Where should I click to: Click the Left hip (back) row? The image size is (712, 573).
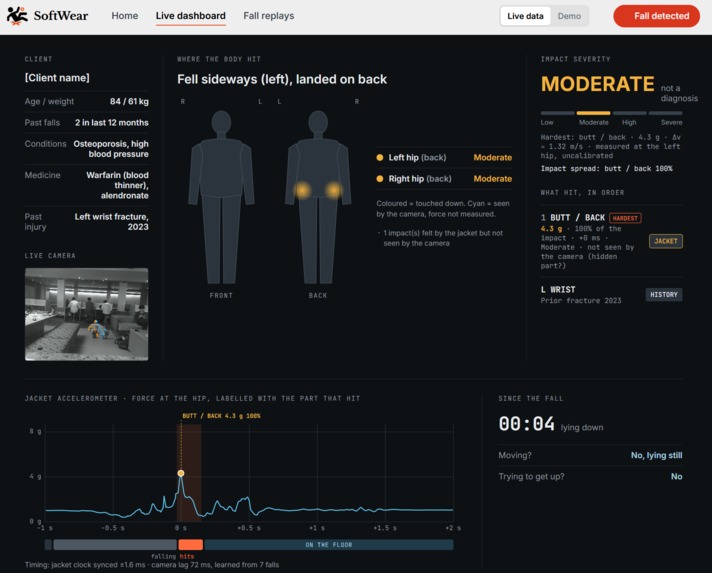(444, 158)
